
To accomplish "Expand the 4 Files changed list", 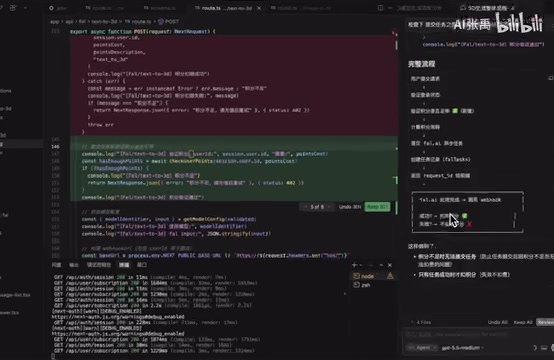I will click(x=421, y=322).
